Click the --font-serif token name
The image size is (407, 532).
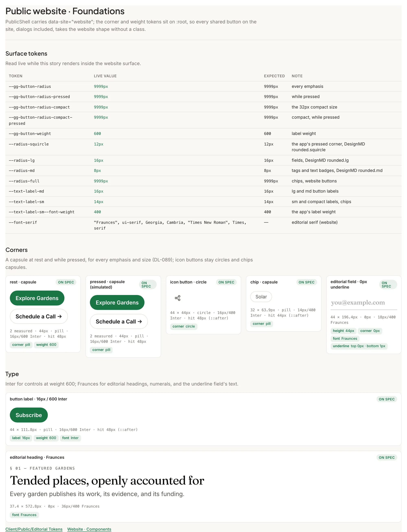pyautogui.click(x=23, y=222)
